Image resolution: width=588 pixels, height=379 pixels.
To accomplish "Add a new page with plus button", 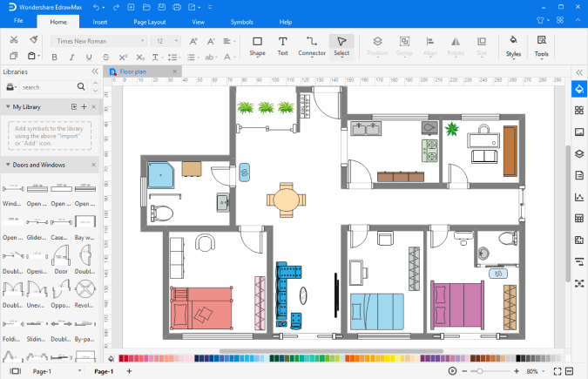I will point(130,372).
